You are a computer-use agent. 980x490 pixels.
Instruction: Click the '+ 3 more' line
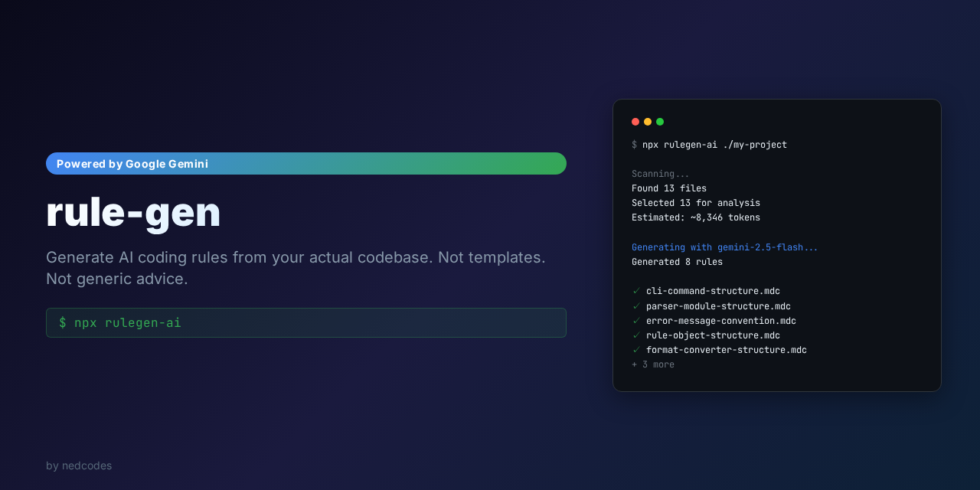(x=653, y=364)
